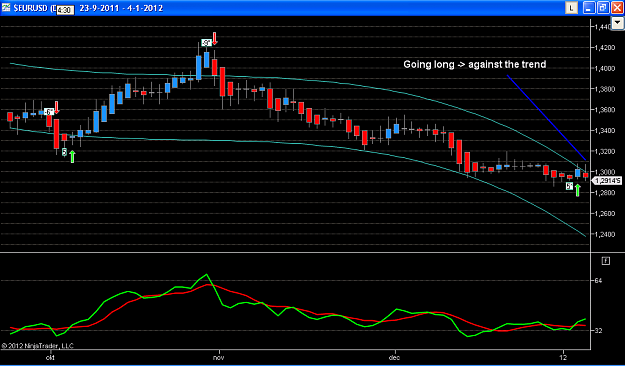625x366 pixels.
Task: Open the dropdown arrow above the price axis
Action: 618,23
